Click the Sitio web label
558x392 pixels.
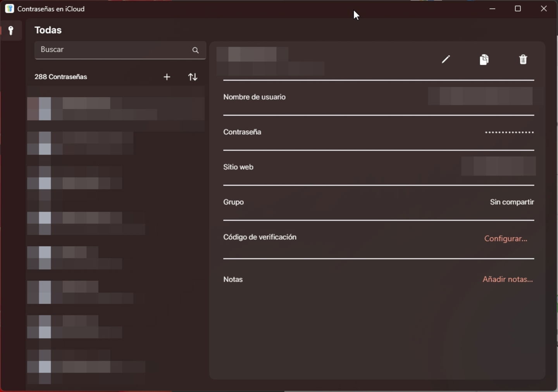click(238, 167)
